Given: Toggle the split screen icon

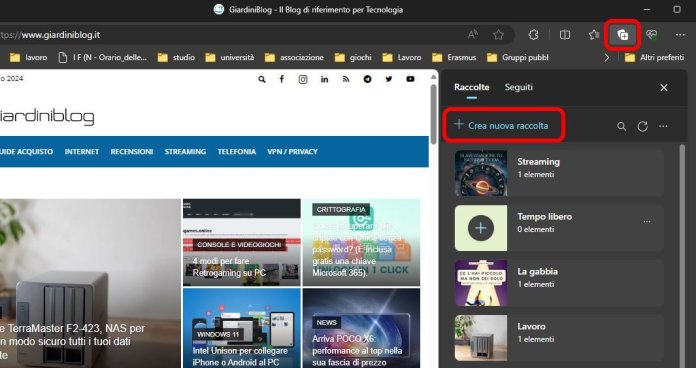Looking at the screenshot, I should coord(565,35).
